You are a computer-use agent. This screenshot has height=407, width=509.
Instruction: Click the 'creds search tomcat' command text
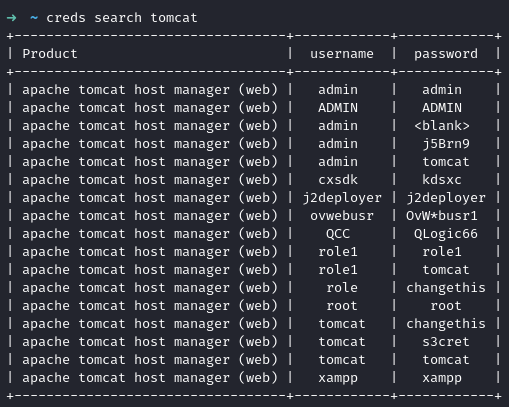[122, 18]
